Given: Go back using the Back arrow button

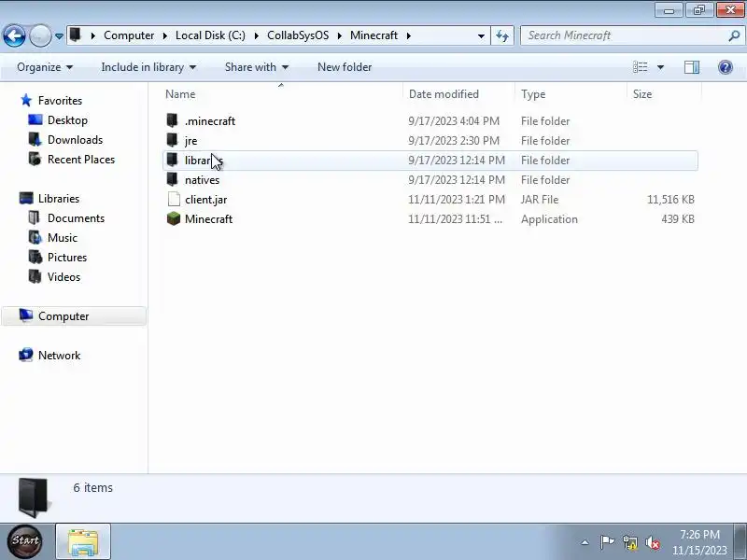Looking at the screenshot, I should (x=14, y=35).
